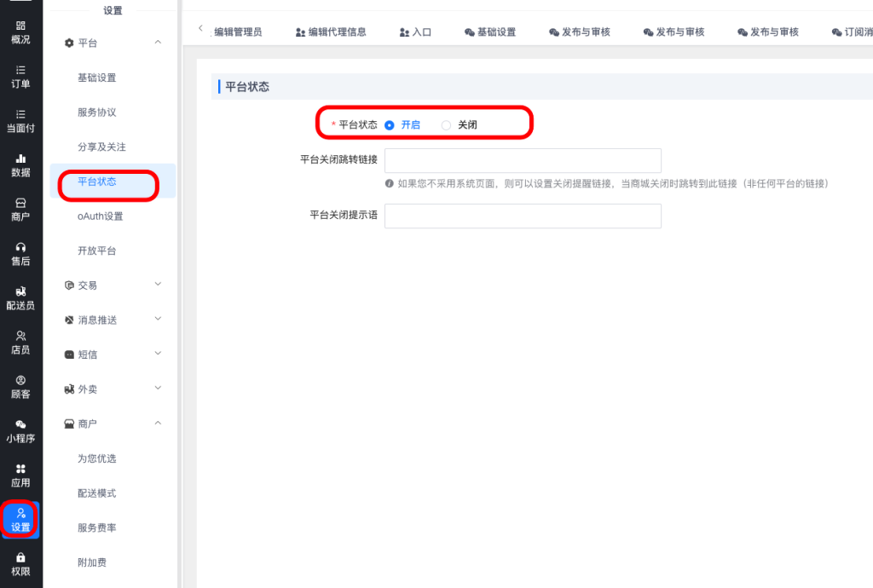Click the 平台关闭提示语 input field
The width and height of the screenshot is (873, 588).
pyautogui.click(x=523, y=216)
